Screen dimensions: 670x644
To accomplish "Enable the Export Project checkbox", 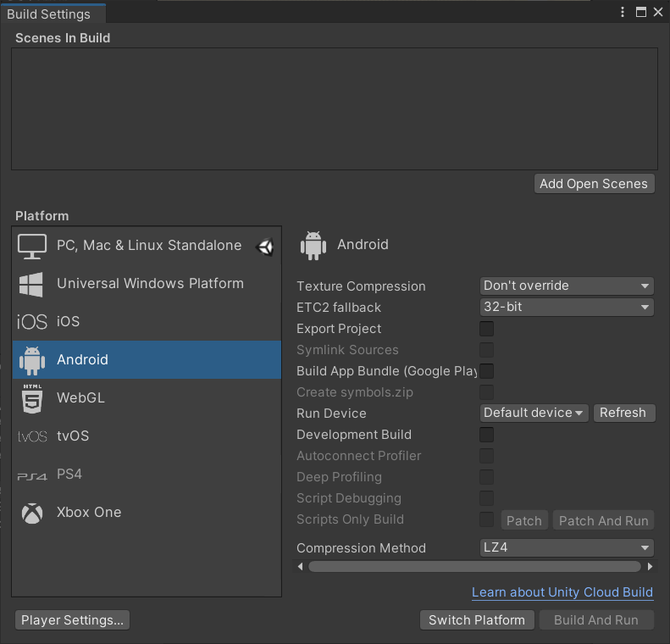I will tap(486, 329).
